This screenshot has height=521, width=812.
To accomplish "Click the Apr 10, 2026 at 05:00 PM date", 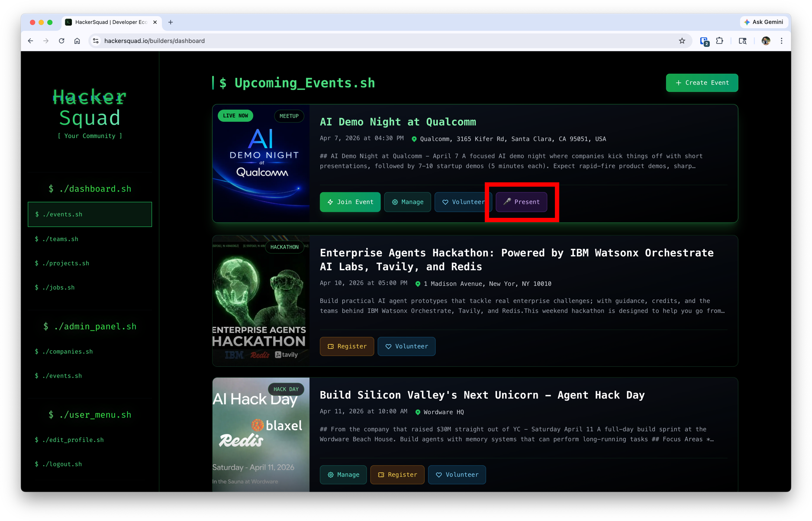I will coord(364,283).
